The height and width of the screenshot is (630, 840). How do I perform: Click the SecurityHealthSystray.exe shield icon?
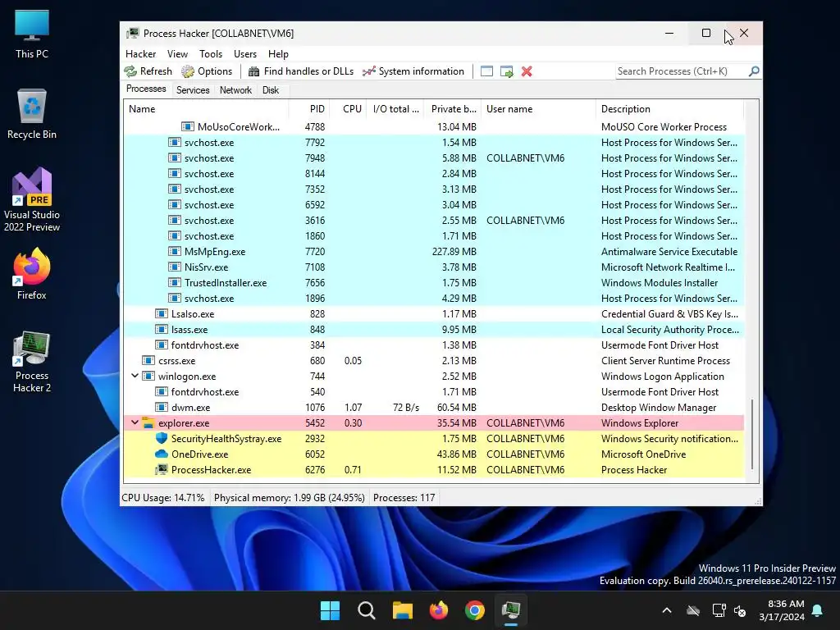tap(162, 438)
